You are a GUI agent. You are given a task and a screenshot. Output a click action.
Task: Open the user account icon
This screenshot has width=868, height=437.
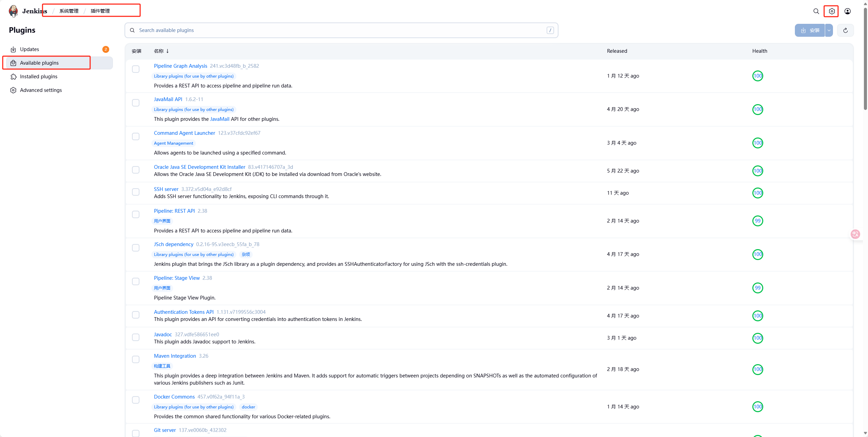pos(848,11)
